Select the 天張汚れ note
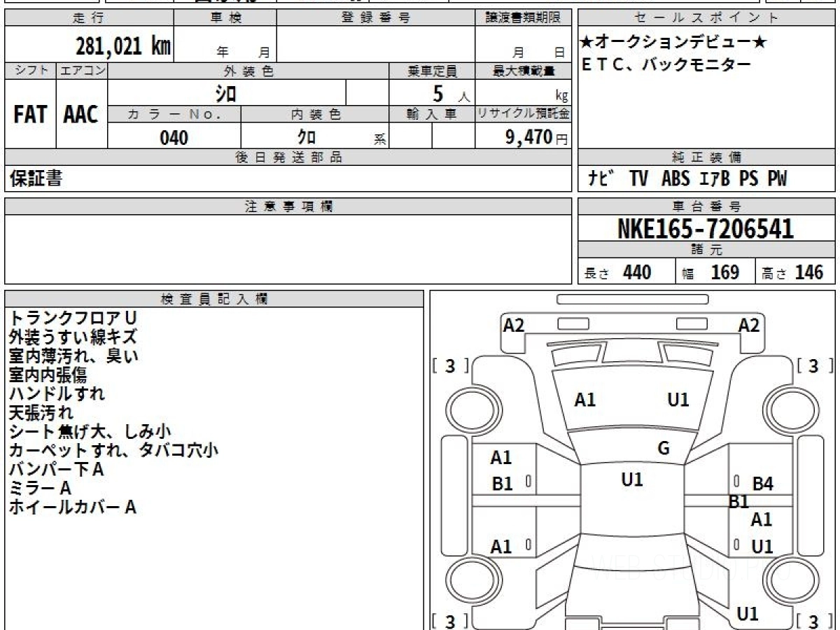The width and height of the screenshot is (840, 630). (41, 412)
